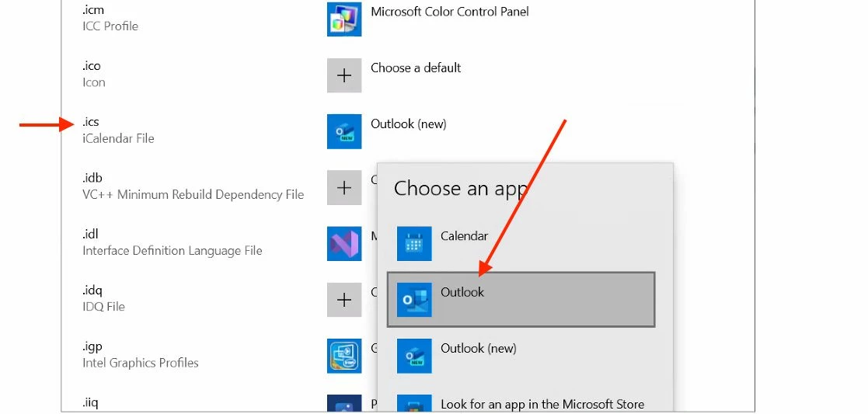Open Microsoft Color Control Panel default

(x=449, y=12)
